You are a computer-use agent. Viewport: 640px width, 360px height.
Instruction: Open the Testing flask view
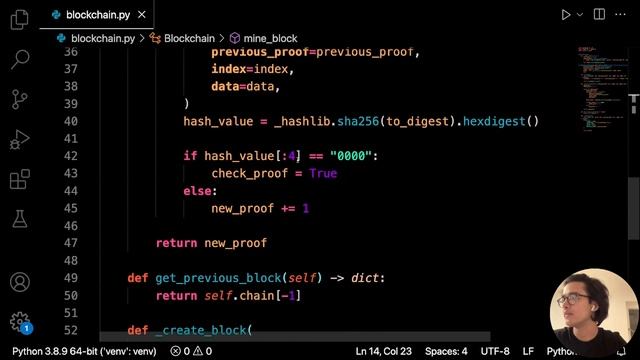(x=19, y=219)
